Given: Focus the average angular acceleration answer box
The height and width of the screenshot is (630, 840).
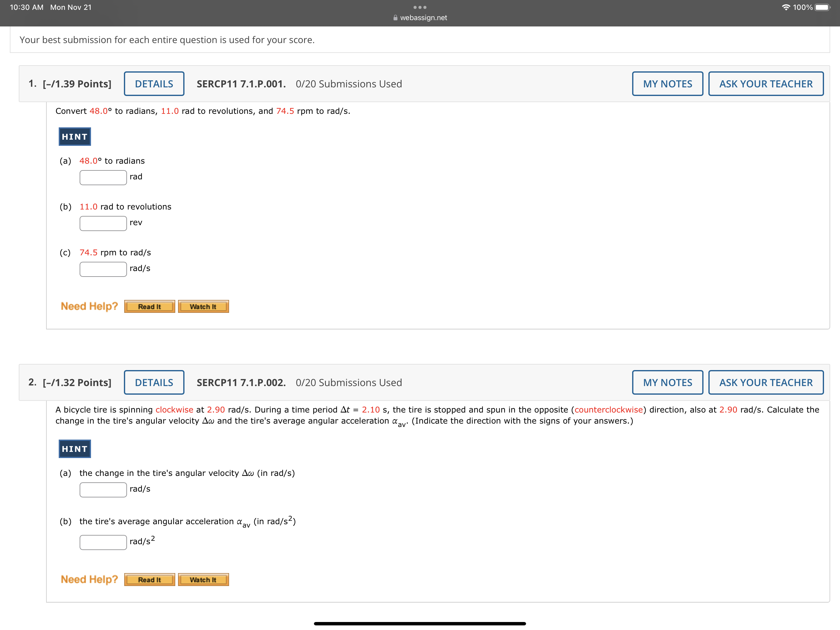Looking at the screenshot, I should 103,542.
